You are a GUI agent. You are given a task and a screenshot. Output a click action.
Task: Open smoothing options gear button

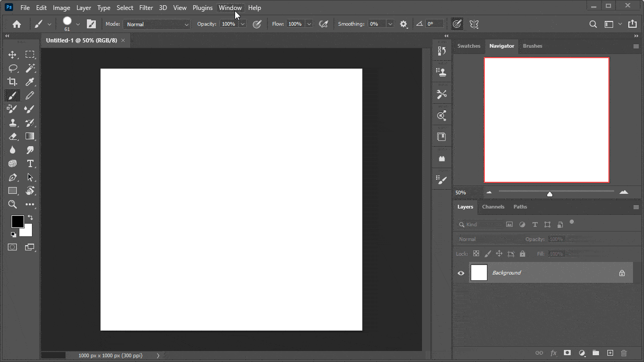[403, 24]
